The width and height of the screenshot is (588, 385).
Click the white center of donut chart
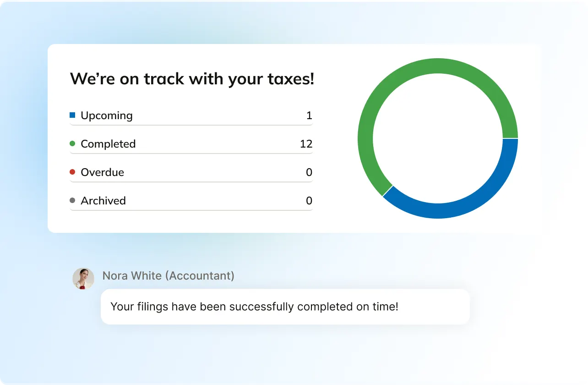pos(437,138)
